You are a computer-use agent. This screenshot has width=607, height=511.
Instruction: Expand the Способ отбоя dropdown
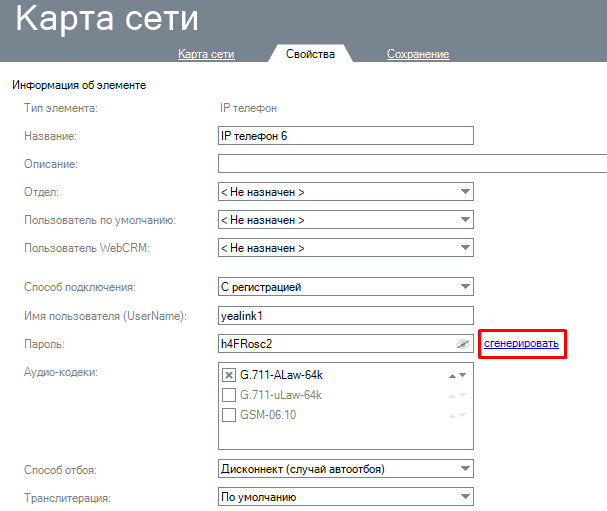(345, 468)
